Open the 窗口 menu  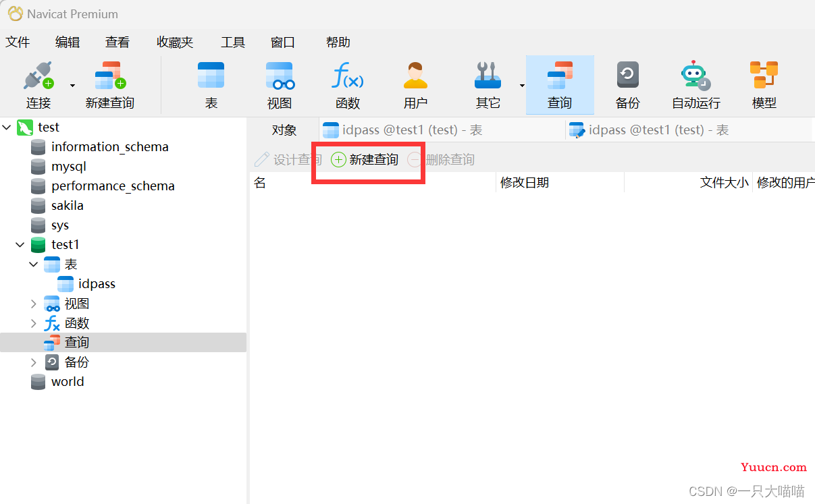283,42
